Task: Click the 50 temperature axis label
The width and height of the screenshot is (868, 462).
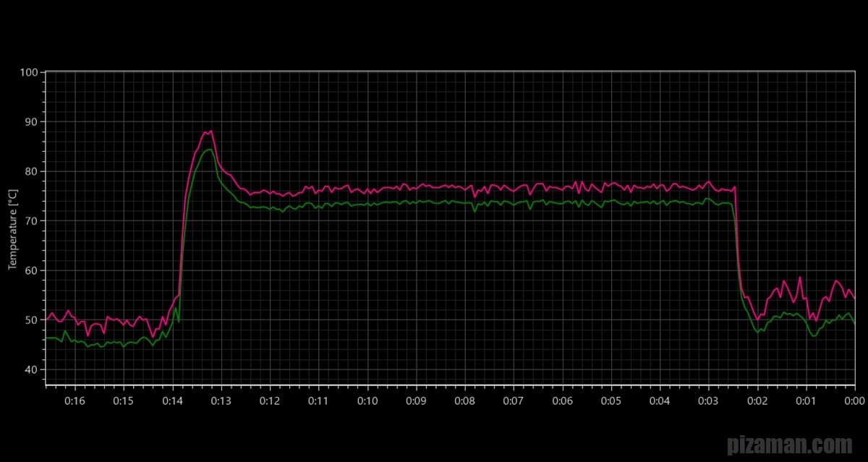Action: [x=32, y=320]
